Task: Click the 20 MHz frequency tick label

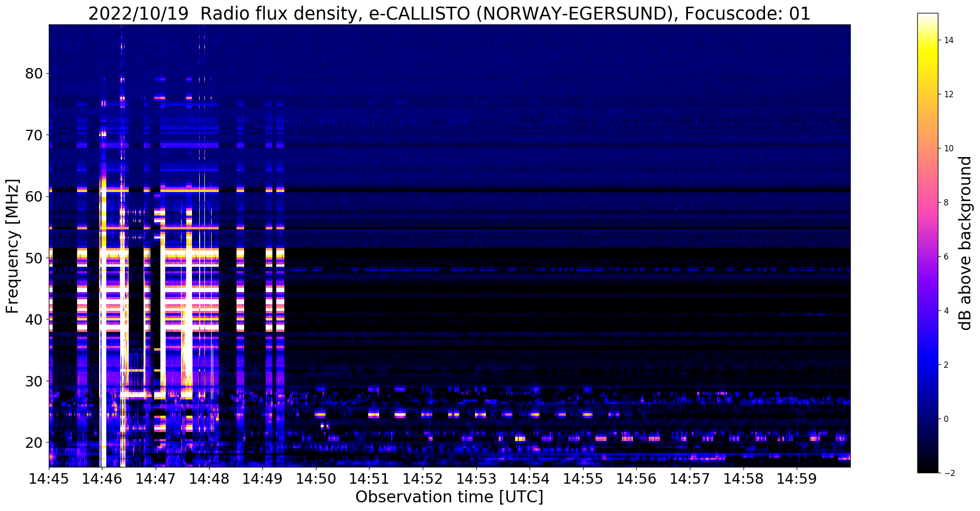Action: click(34, 442)
